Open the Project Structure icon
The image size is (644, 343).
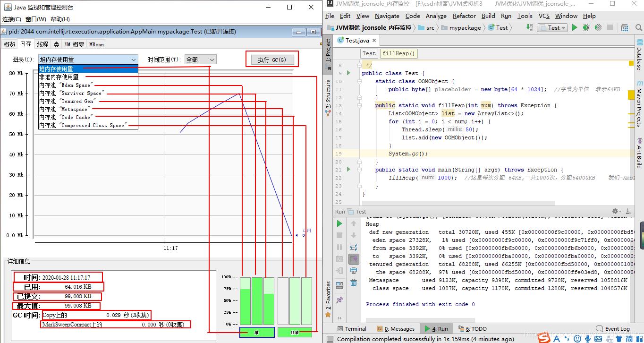(x=625, y=27)
